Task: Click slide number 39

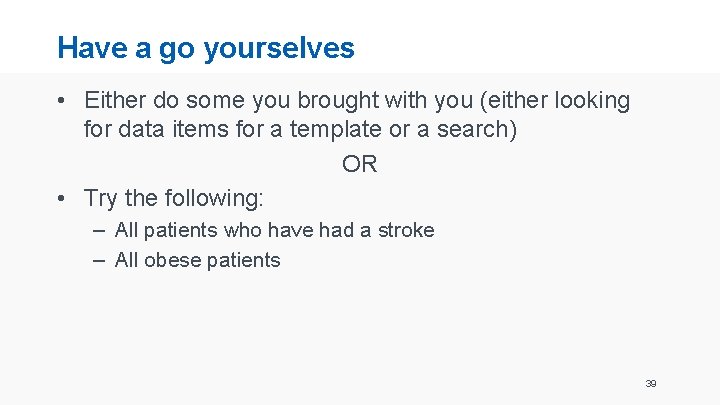Action: click(x=651, y=383)
